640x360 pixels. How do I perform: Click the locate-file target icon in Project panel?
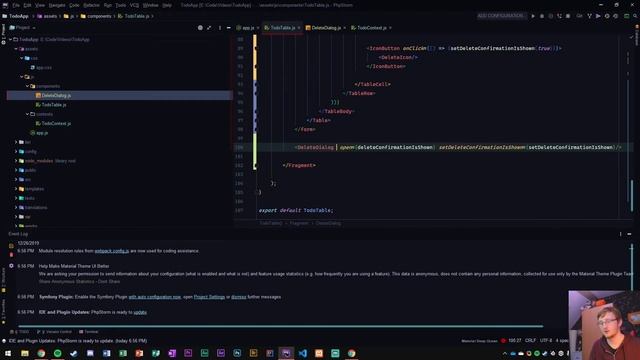[x=200, y=28]
